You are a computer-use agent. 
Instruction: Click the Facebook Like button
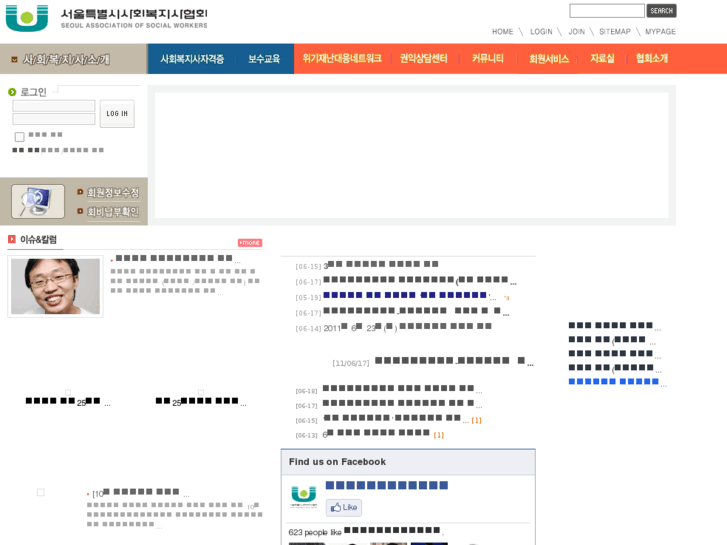pos(344,507)
